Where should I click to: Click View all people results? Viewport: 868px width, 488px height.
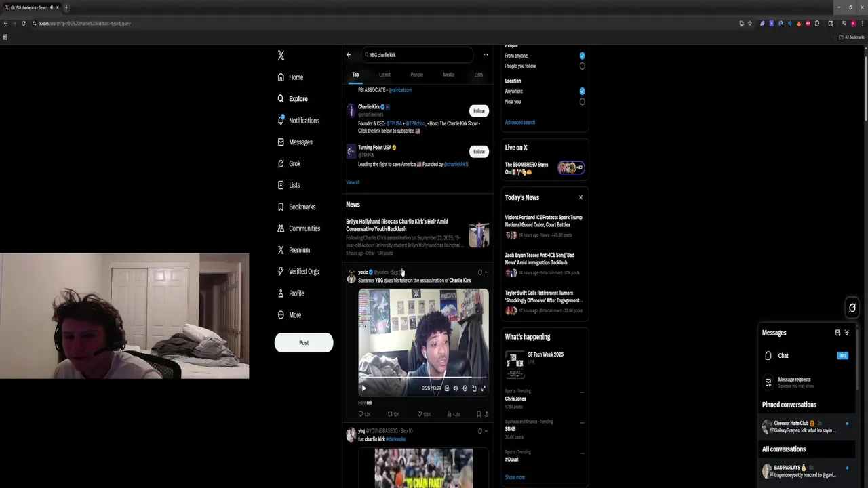[x=353, y=182]
